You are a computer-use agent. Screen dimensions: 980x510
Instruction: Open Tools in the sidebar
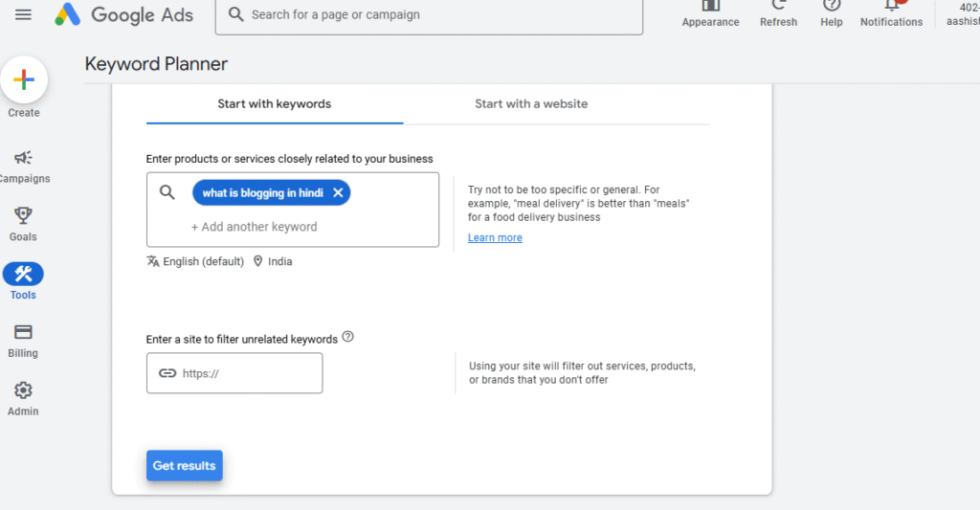(23, 282)
